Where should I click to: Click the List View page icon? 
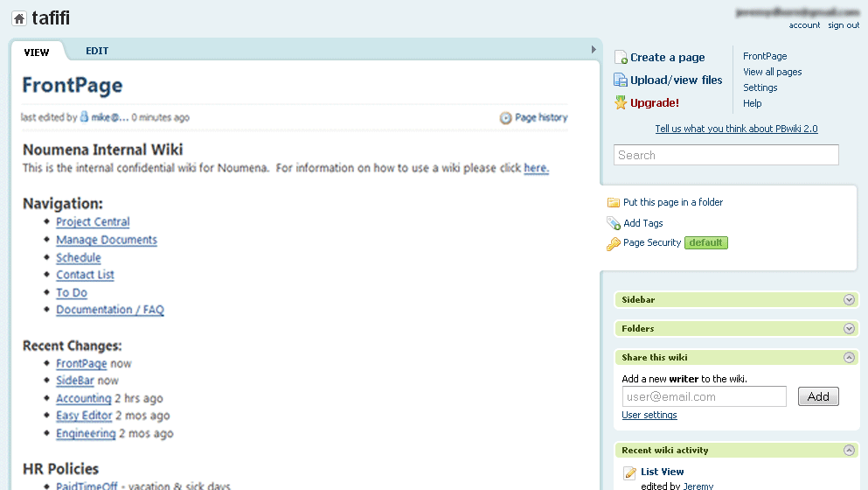pos(629,473)
